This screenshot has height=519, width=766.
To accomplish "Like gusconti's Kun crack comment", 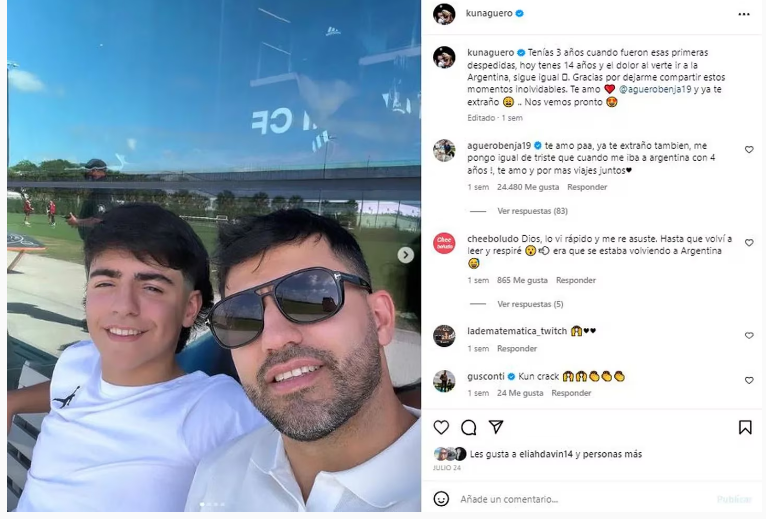I will pos(749,380).
